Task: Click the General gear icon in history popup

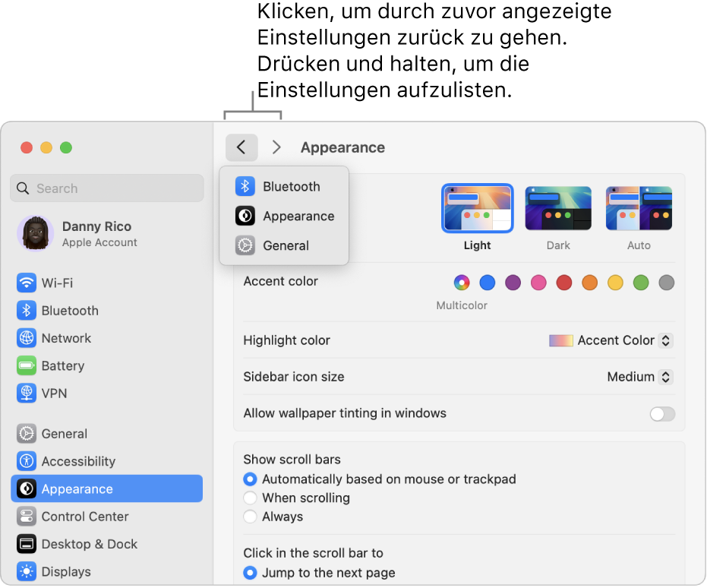Action: (x=245, y=245)
